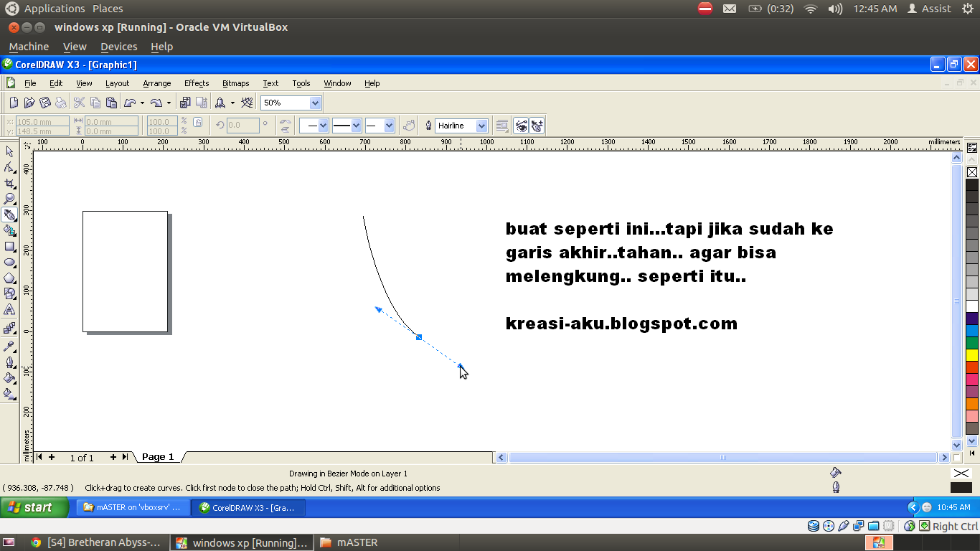
Task: Select the Basic Shapes tool
Action: tap(9, 293)
